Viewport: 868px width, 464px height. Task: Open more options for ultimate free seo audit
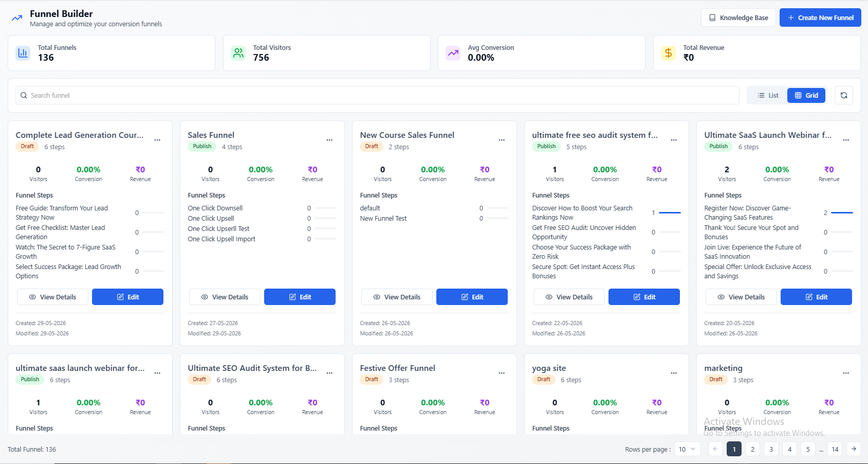coord(674,140)
